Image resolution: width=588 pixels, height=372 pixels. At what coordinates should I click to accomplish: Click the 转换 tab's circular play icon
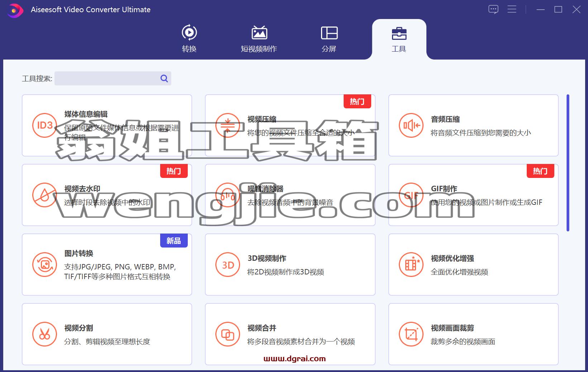pyautogui.click(x=189, y=33)
